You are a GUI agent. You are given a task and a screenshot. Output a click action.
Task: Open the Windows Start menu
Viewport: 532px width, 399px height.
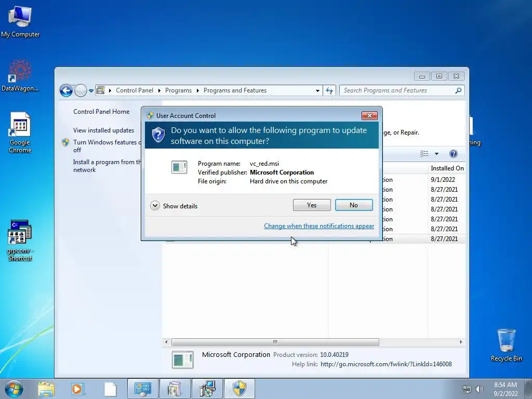point(14,389)
